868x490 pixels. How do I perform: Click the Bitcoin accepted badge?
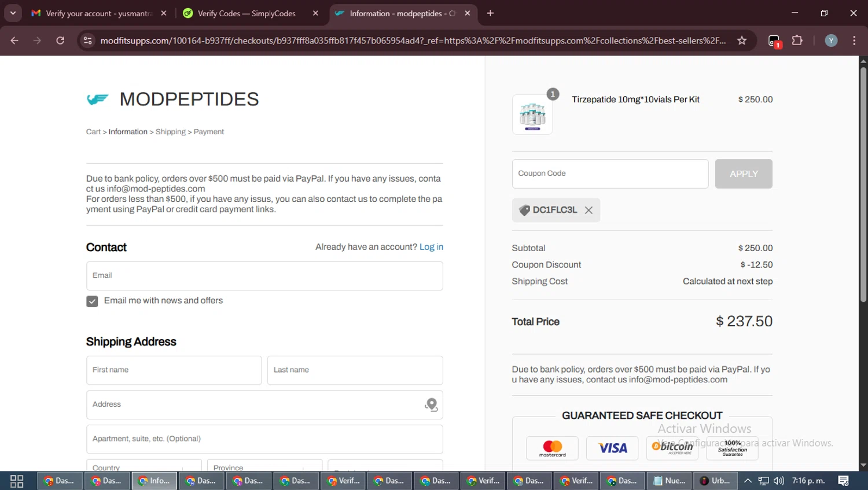672,448
